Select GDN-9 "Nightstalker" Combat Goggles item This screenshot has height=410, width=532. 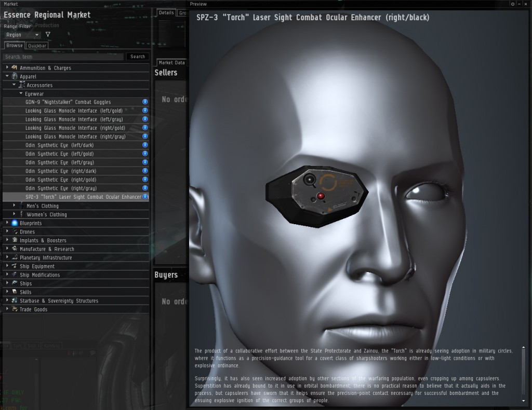(76, 102)
